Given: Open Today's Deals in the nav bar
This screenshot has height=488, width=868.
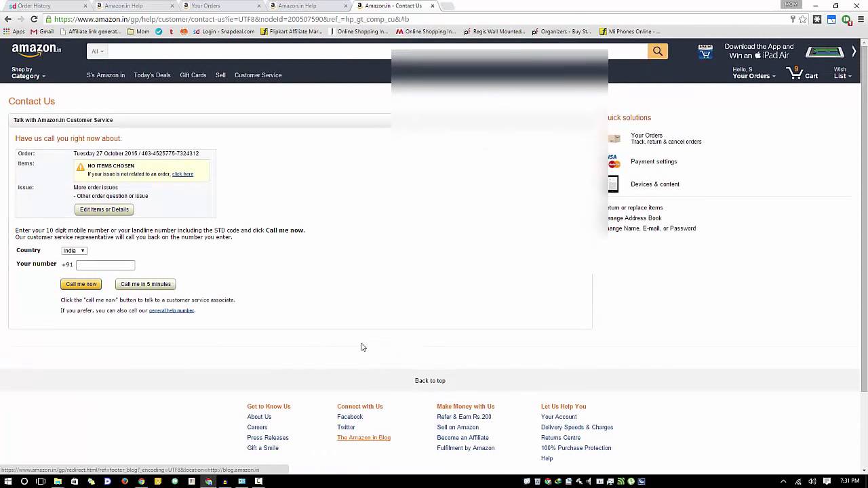Looking at the screenshot, I should (152, 75).
